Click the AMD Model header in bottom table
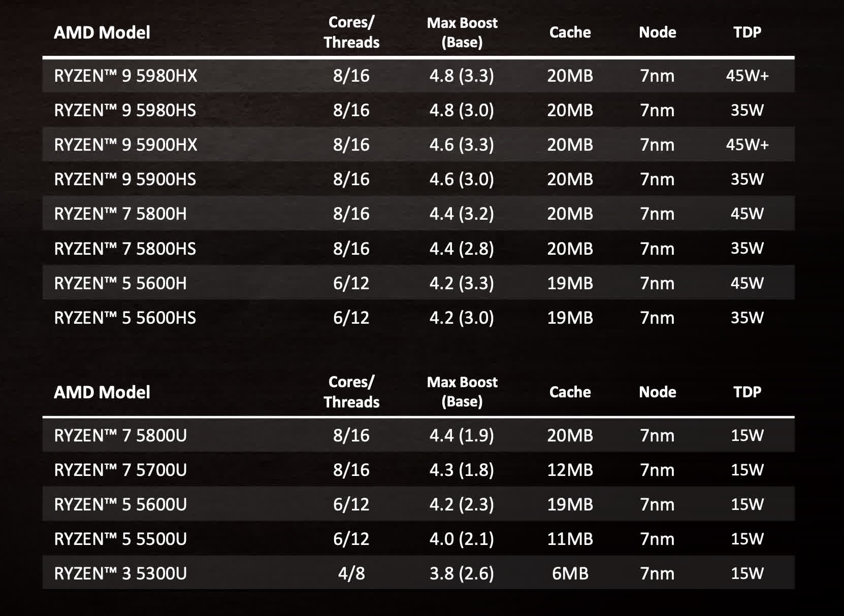Image resolution: width=844 pixels, height=616 pixels. pos(102,392)
